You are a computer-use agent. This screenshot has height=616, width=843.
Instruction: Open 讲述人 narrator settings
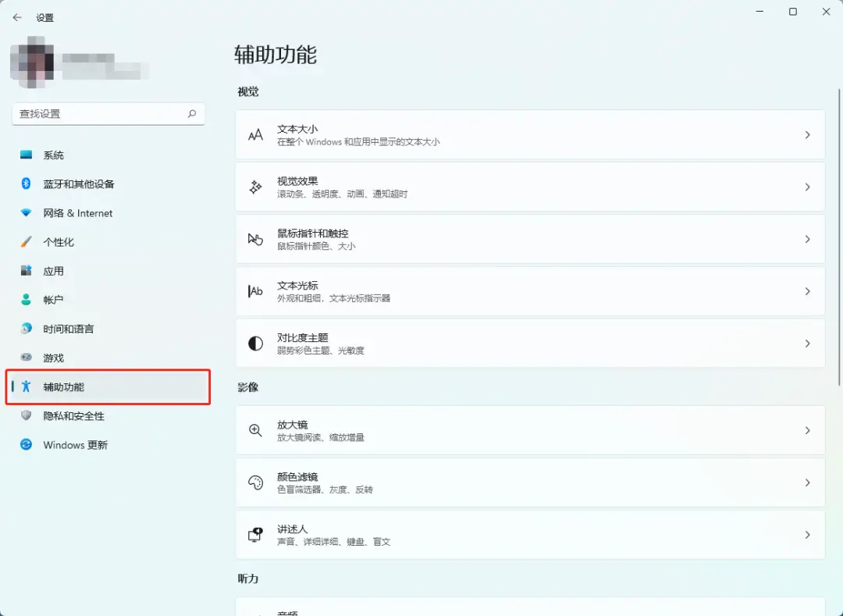pyautogui.click(x=529, y=534)
